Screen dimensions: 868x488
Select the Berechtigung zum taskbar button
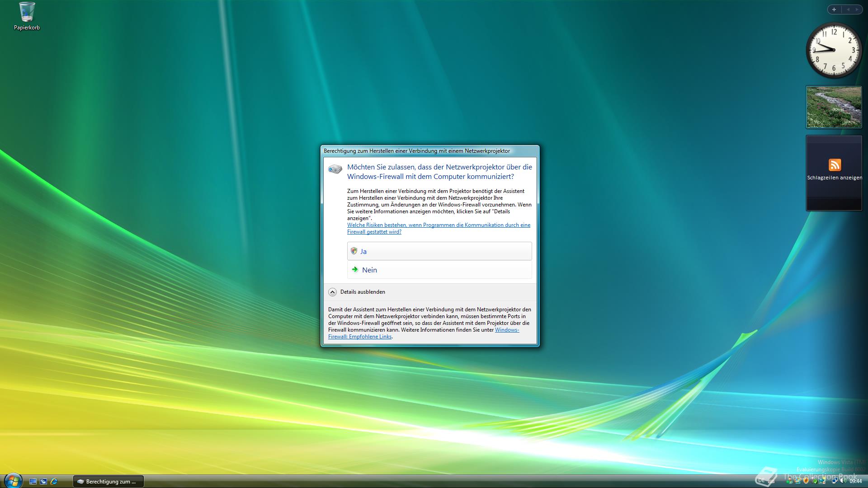108,482
